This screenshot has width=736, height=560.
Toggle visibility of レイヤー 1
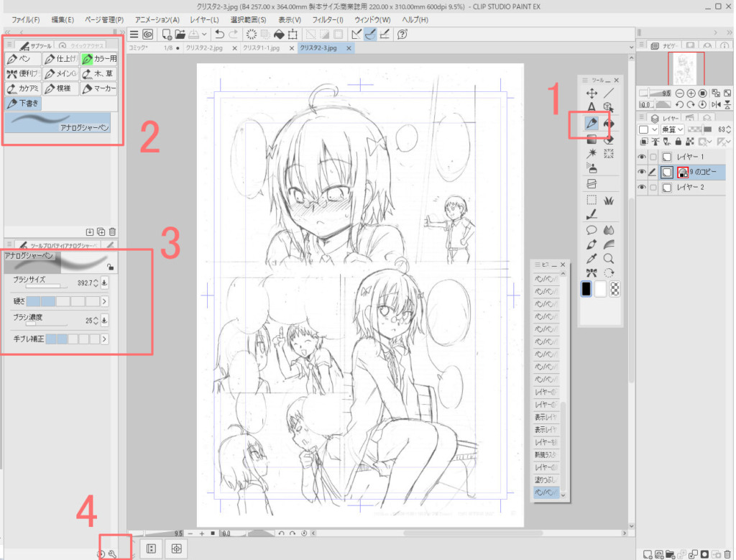pyautogui.click(x=642, y=157)
